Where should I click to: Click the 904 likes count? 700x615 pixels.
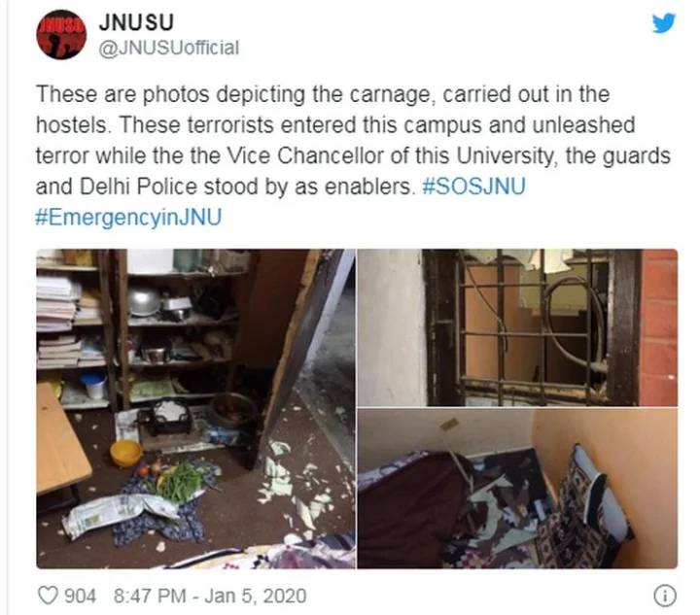click(80, 596)
